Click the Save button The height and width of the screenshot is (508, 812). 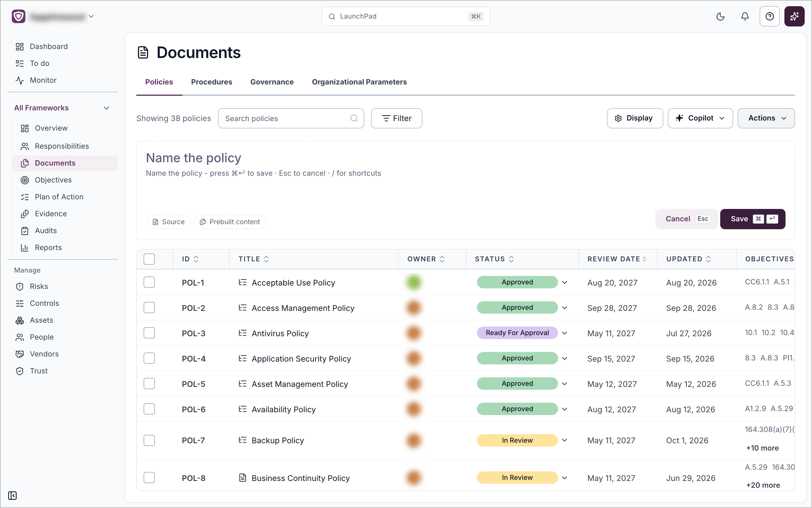coord(753,219)
